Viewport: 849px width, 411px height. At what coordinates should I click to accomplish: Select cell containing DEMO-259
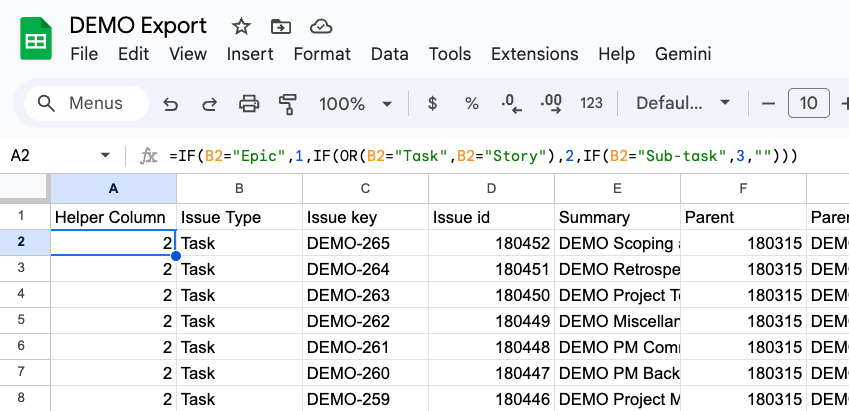[x=365, y=399]
